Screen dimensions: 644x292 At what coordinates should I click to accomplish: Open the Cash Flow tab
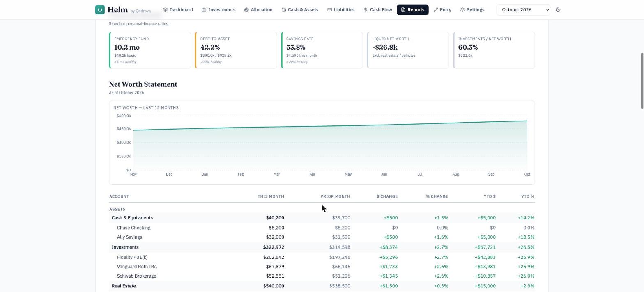tap(378, 10)
